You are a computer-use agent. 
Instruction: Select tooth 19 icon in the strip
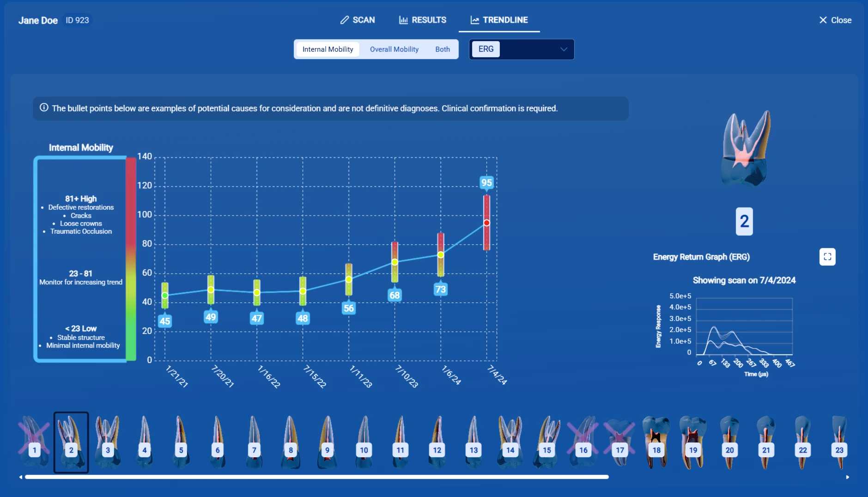[693, 442]
